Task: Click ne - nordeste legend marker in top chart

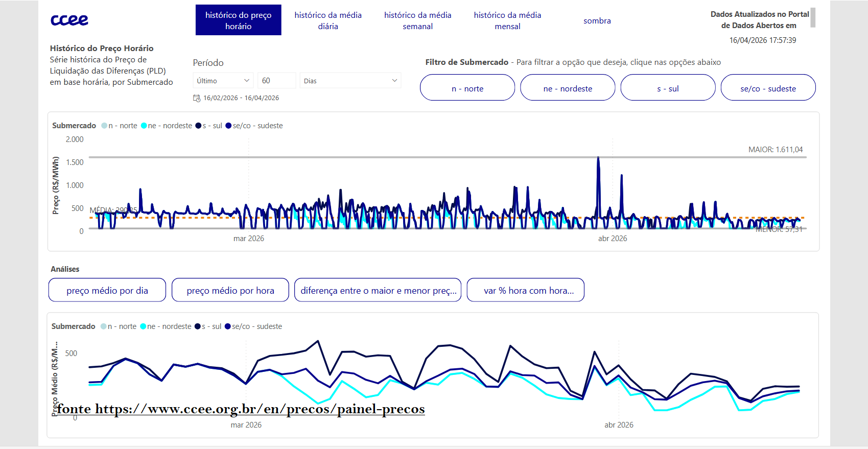Action: click(144, 126)
